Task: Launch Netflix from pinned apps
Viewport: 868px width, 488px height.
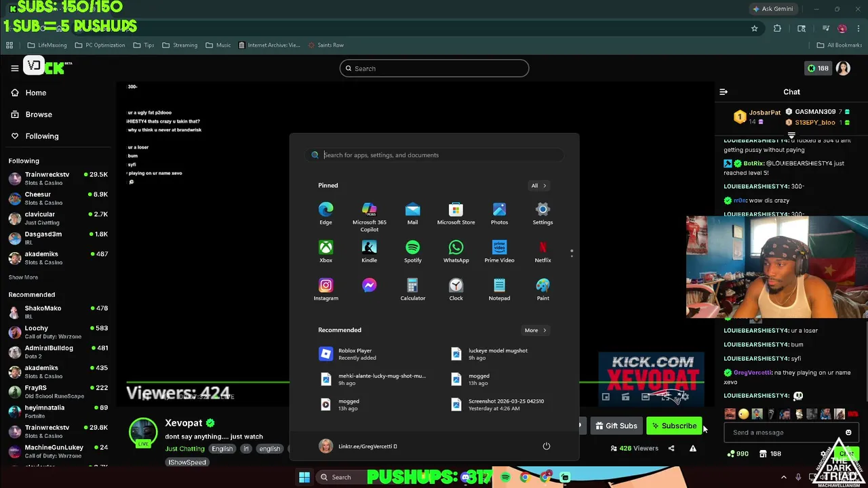Action: tap(542, 251)
